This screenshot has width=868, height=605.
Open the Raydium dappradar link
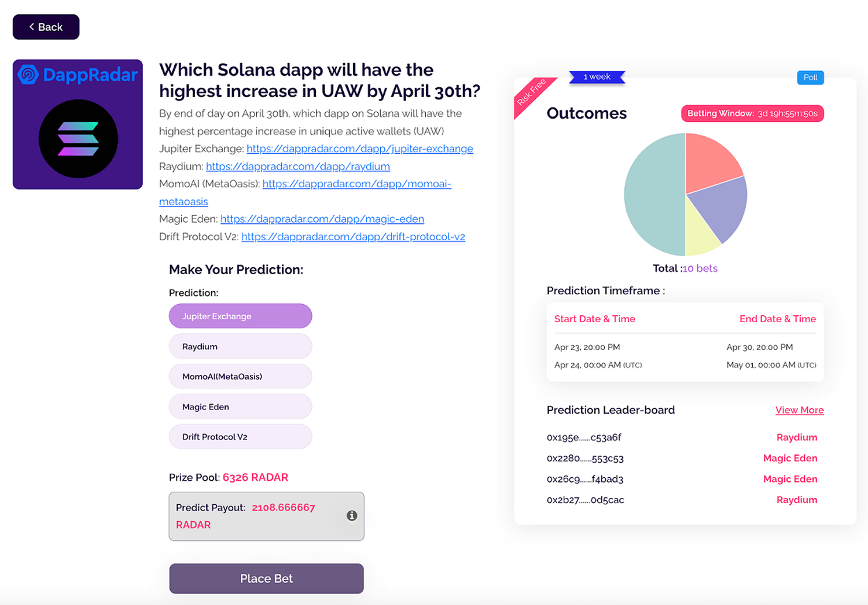[297, 167]
